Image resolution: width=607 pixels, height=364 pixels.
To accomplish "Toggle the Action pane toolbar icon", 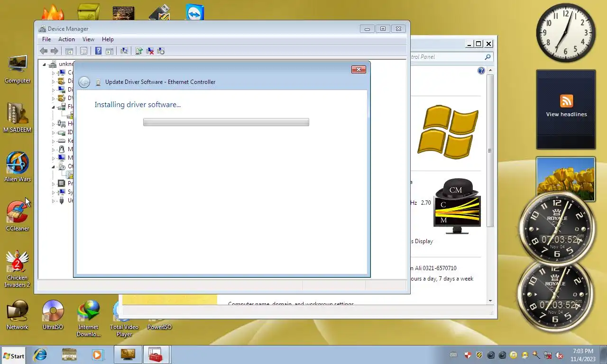I will [x=109, y=51].
